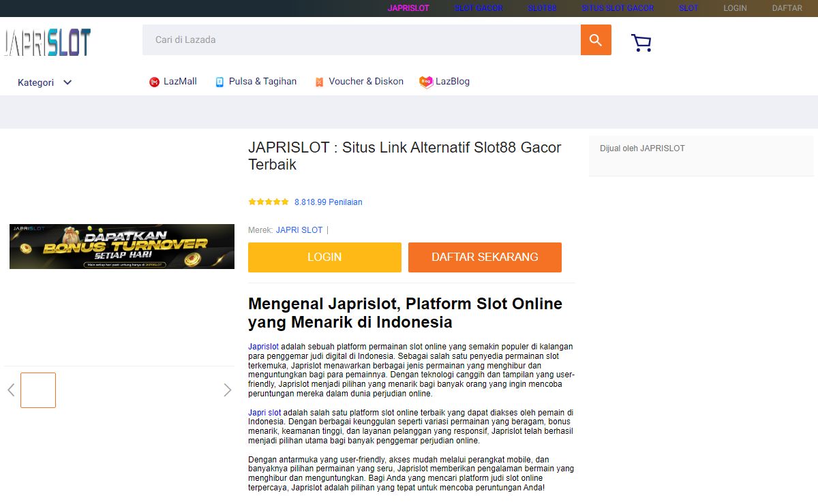
Task: Click DAFTAR in the top bar
Action: tap(787, 8)
